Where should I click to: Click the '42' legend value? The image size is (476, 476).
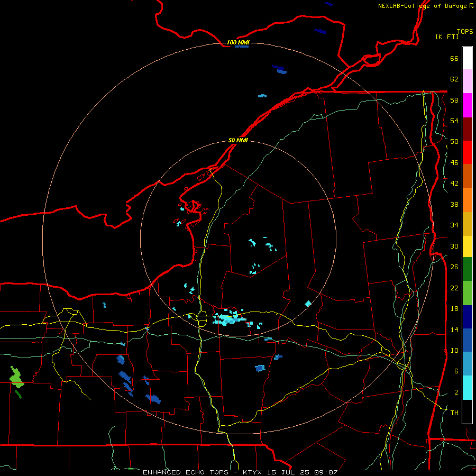[x=454, y=184]
